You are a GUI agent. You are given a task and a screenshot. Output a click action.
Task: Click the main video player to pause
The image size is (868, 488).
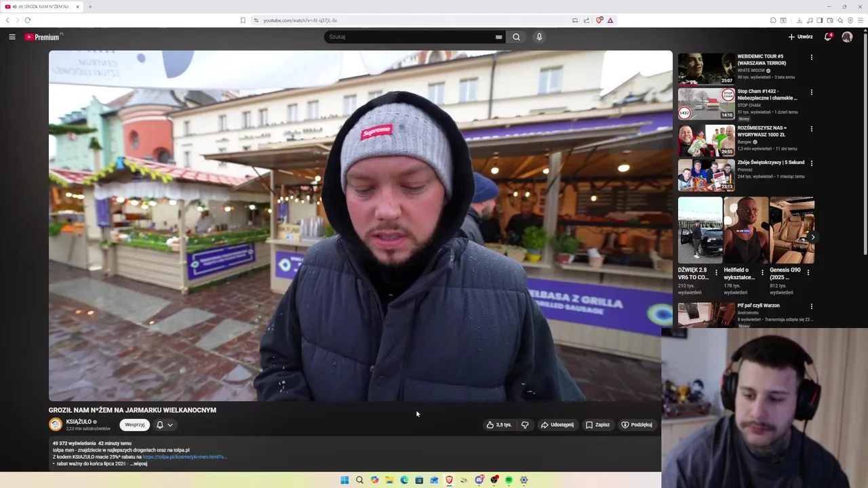pyautogui.click(x=360, y=226)
